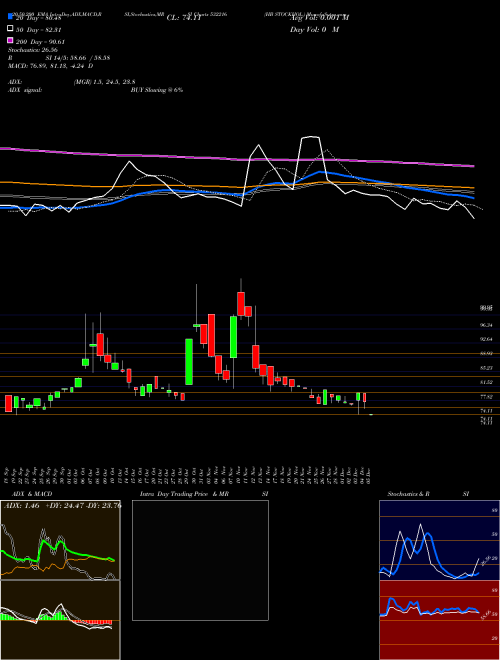500x660 pixels.
Task: Click the ADX +DY -DY reading header
Action: [x=63, y=506]
